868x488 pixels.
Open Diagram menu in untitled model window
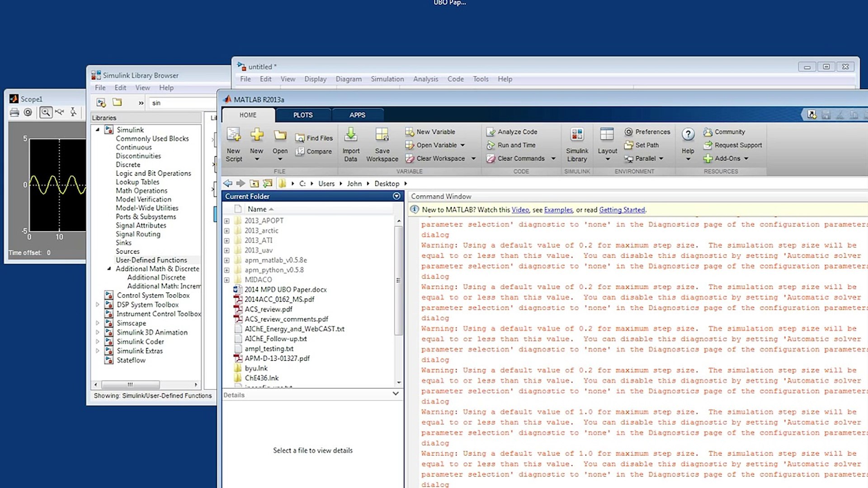[x=349, y=79]
